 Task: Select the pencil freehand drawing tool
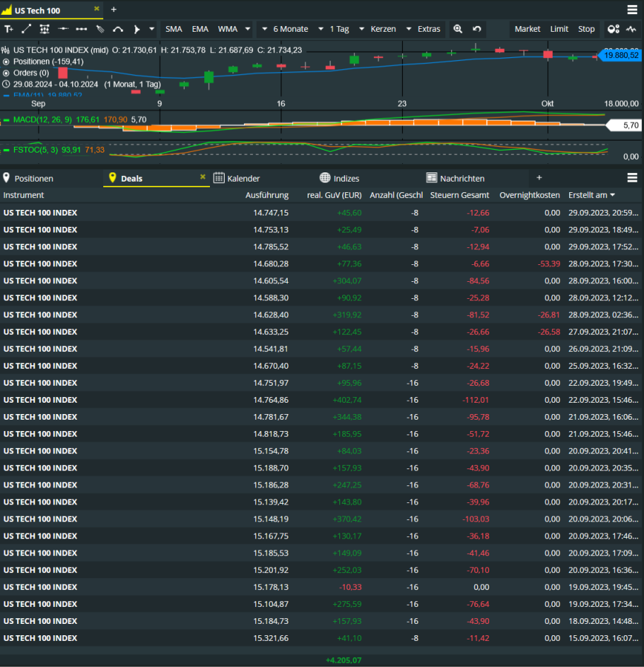click(100, 29)
